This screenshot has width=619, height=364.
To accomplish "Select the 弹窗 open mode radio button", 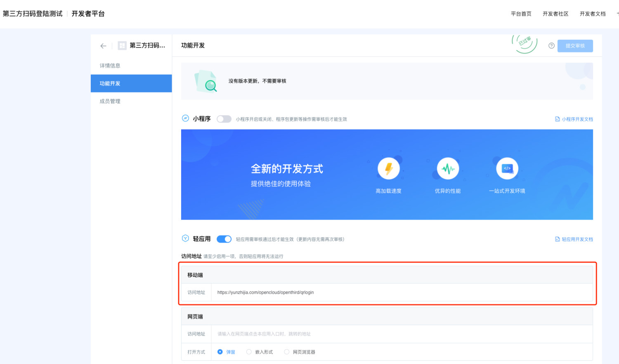I will (x=220, y=352).
